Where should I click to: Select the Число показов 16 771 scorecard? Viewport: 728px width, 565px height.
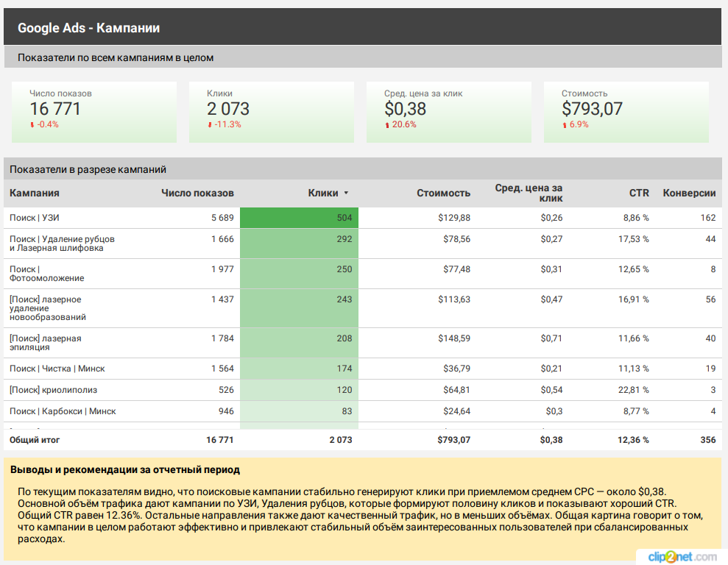93,110
